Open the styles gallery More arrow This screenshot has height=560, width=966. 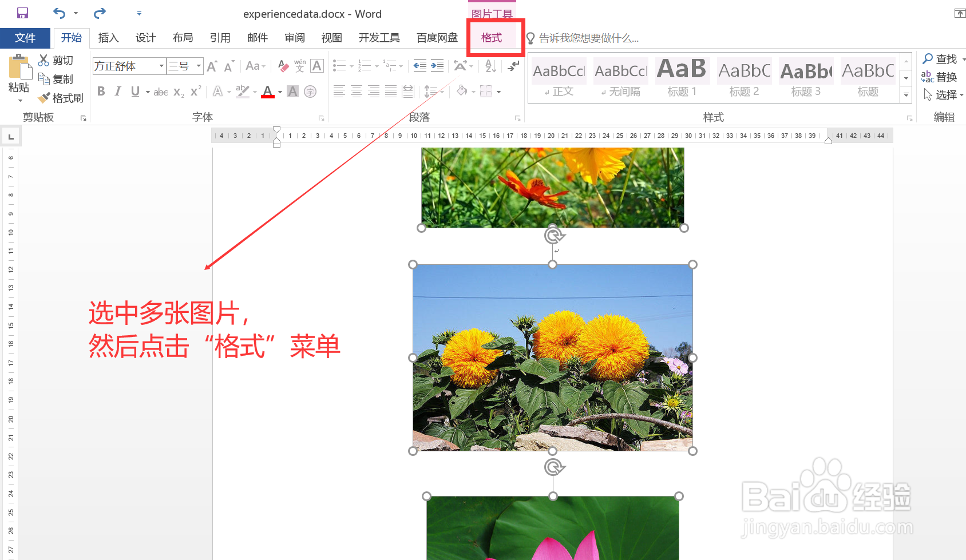(x=906, y=95)
